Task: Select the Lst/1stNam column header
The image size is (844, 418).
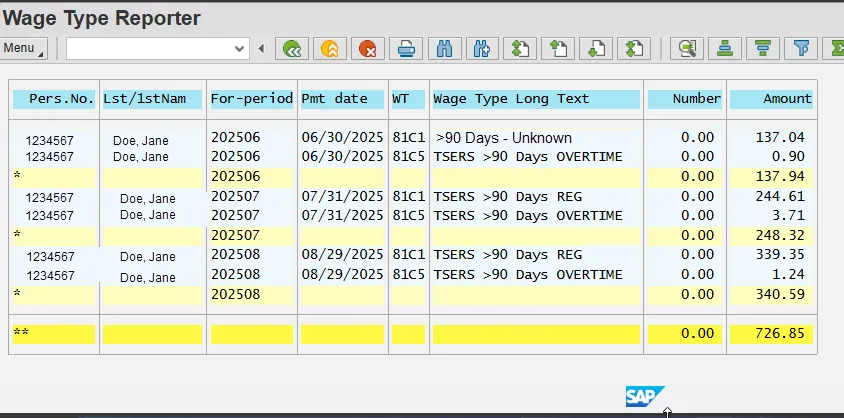Action: [x=152, y=99]
